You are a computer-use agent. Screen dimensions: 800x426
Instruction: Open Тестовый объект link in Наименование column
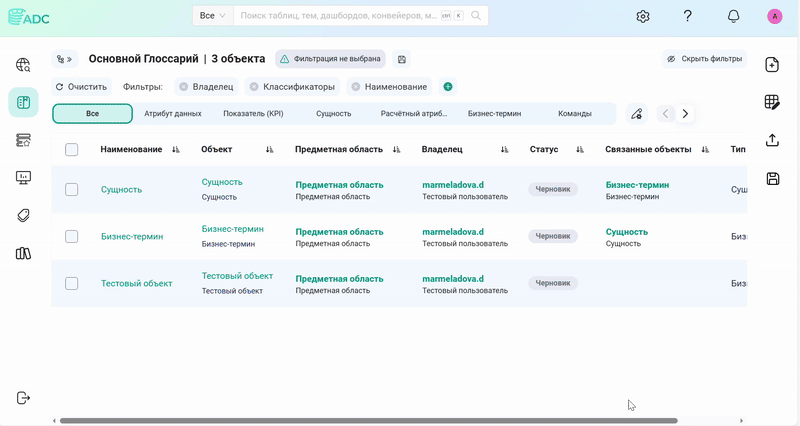pyautogui.click(x=136, y=283)
